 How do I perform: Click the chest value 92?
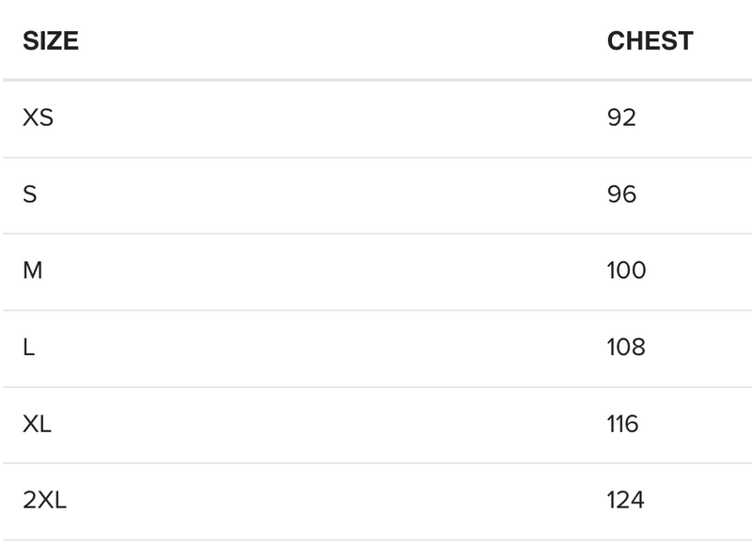[x=621, y=117]
